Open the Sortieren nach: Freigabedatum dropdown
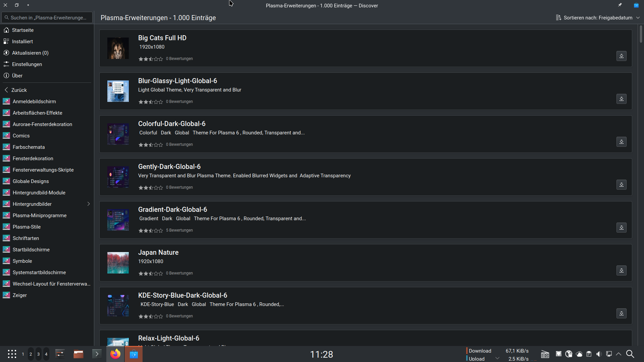 (x=598, y=18)
